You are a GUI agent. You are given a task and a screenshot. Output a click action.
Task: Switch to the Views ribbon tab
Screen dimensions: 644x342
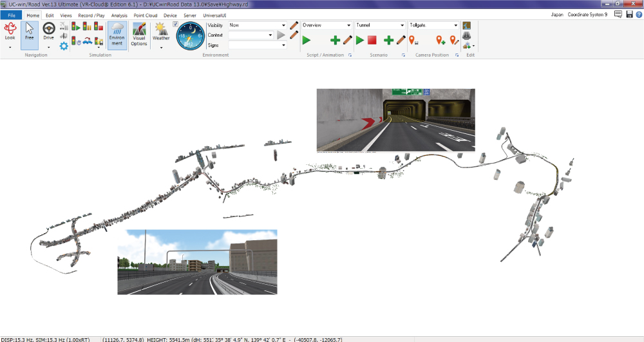[66, 15]
